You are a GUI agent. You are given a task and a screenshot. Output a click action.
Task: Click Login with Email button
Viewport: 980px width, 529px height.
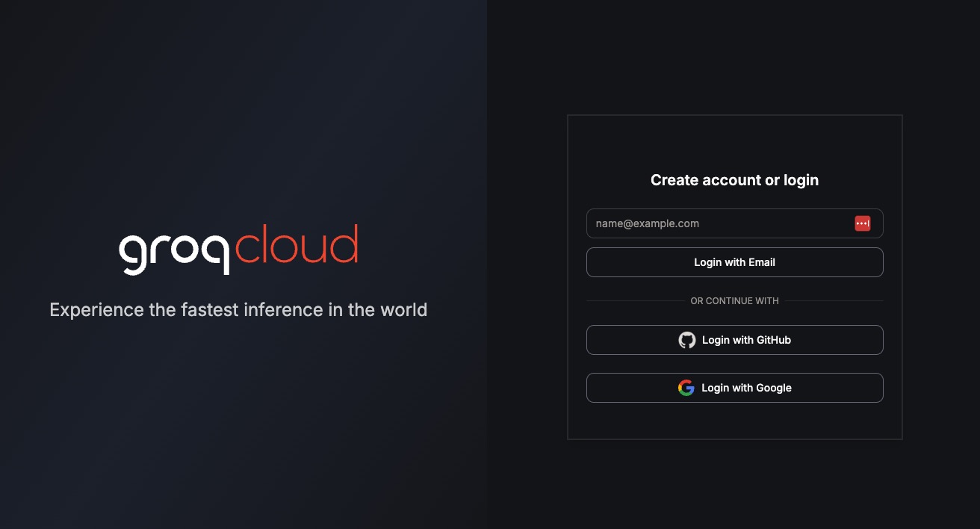[735, 262]
